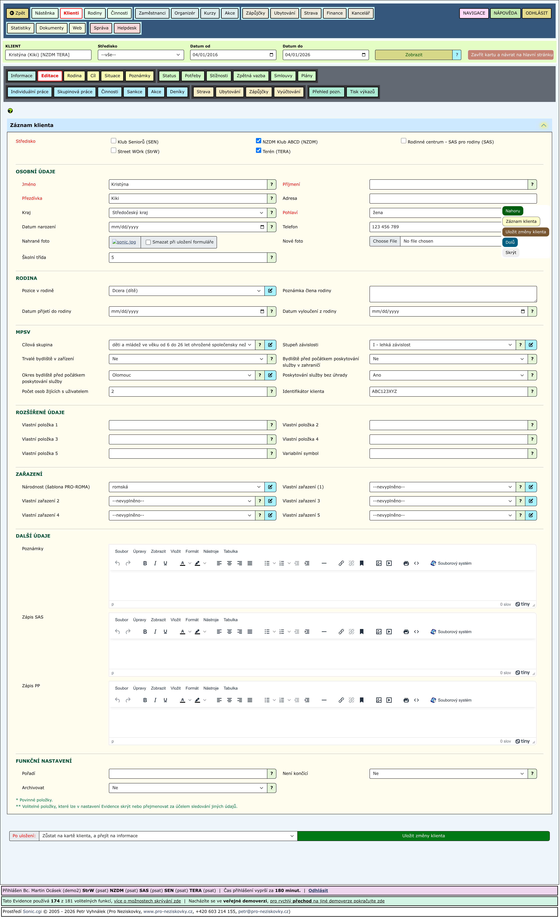Image resolution: width=560 pixels, height=924 pixels.
Task: Insert a bullet list in Poznámky editor
Action: click(267, 563)
